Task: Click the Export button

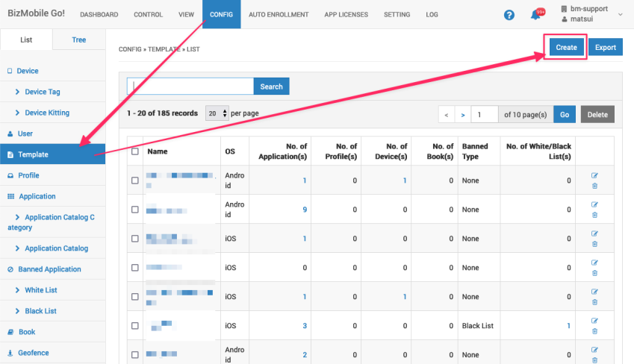Action: pos(605,47)
